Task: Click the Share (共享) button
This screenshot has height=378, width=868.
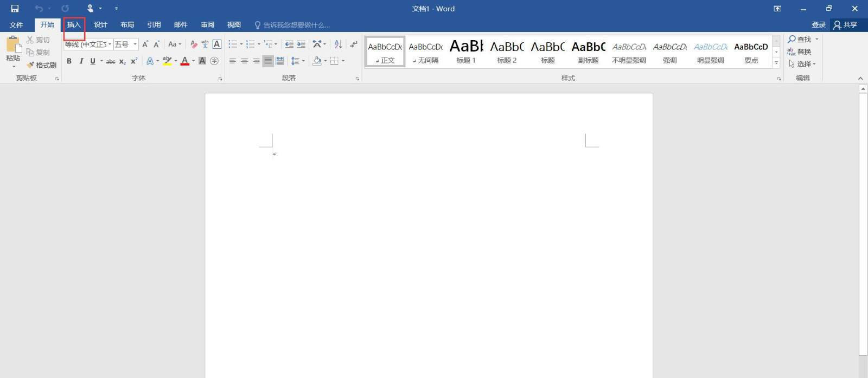Action: pos(845,25)
